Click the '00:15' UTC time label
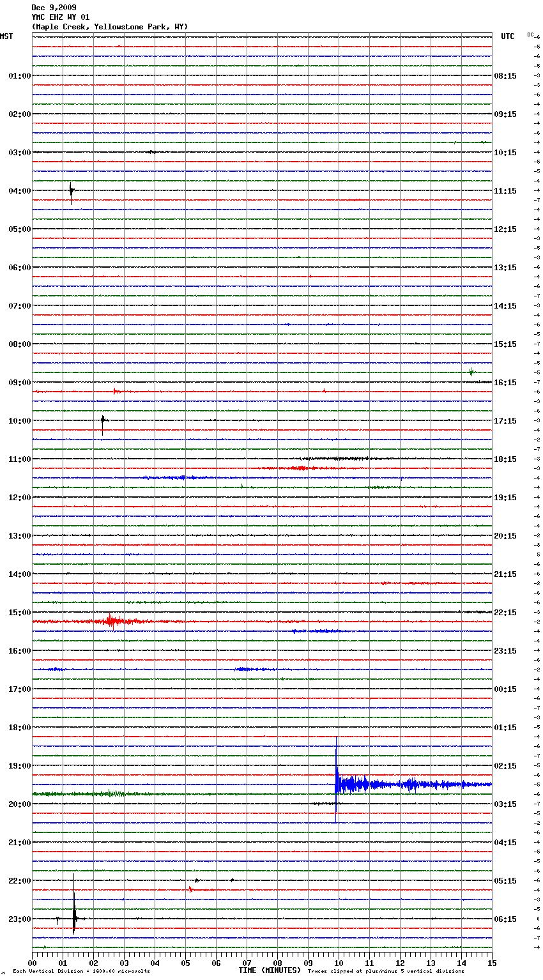543x980 pixels. [505, 689]
